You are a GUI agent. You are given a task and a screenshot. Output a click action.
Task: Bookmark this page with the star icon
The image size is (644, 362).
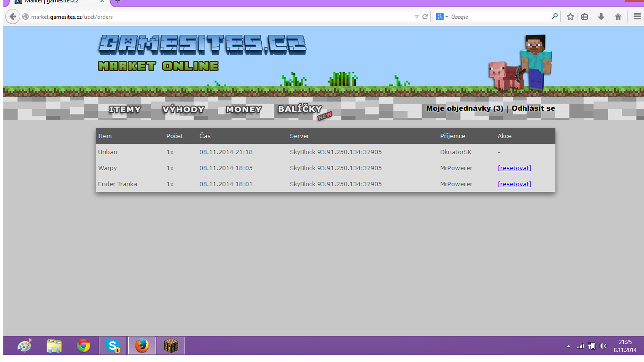[570, 16]
